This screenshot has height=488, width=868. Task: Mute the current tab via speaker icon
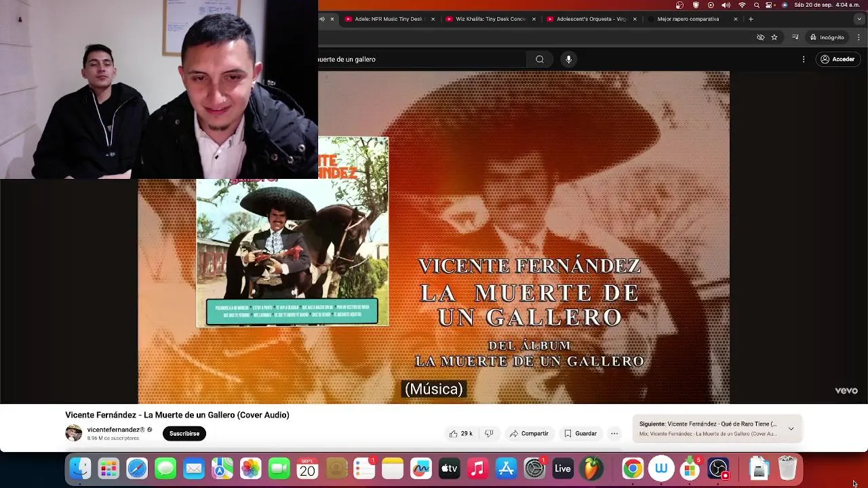323,19
